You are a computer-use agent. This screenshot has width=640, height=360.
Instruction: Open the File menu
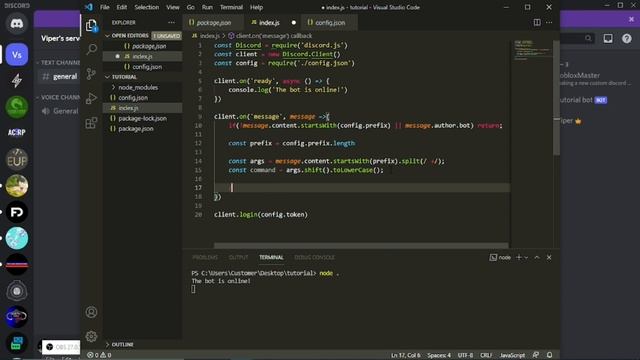click(x=104, y=7)
